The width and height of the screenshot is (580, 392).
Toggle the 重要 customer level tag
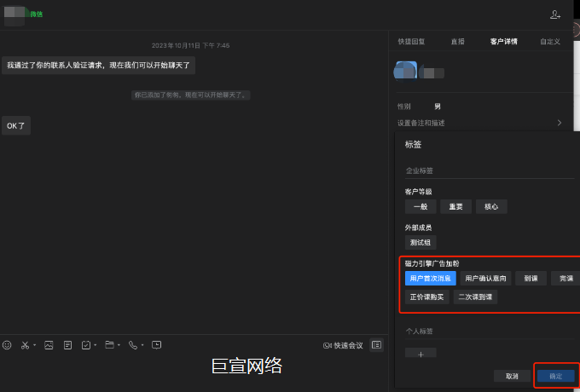455,206
